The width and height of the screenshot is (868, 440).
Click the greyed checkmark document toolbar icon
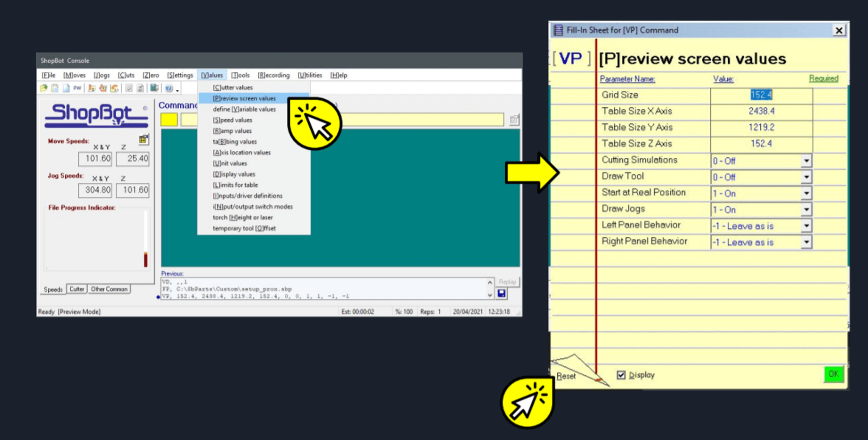click(128, 88)
